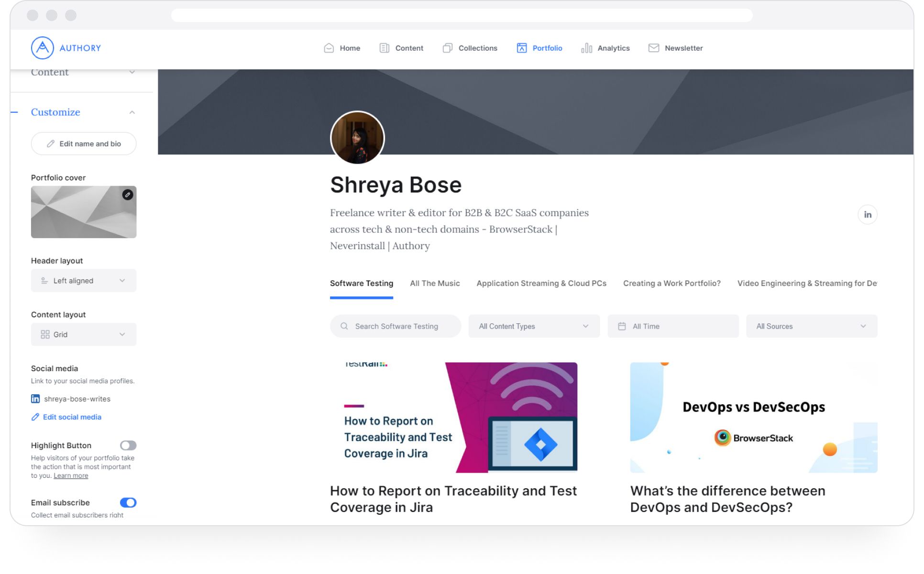Open the Analytics bar chart icon
Viewport: 924px width, 574px height.
(586, 48)
